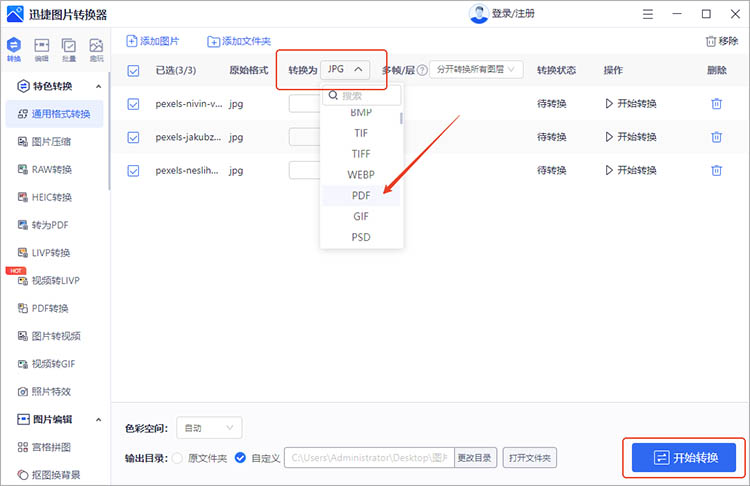Click the output directory path field

tap(369, 458)
